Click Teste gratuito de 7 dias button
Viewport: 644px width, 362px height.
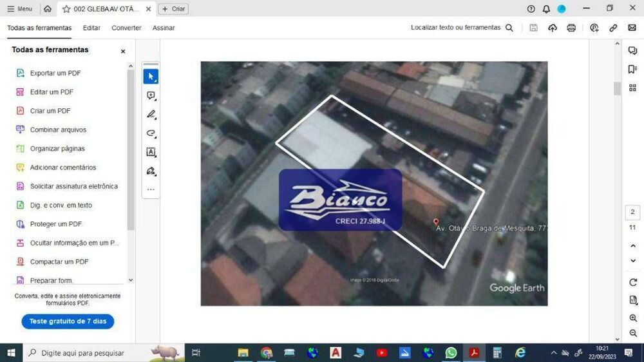coord(68,321)
